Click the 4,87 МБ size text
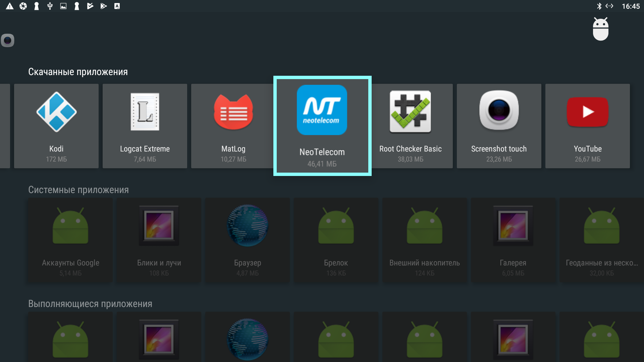The image size is (644, 362). point(248,273)
